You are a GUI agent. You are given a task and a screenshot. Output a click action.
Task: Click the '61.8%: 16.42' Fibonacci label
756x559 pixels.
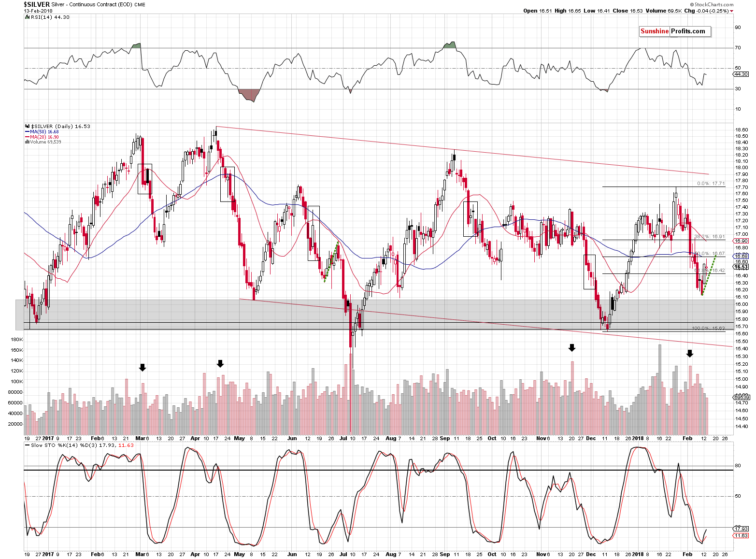point(710,271)
